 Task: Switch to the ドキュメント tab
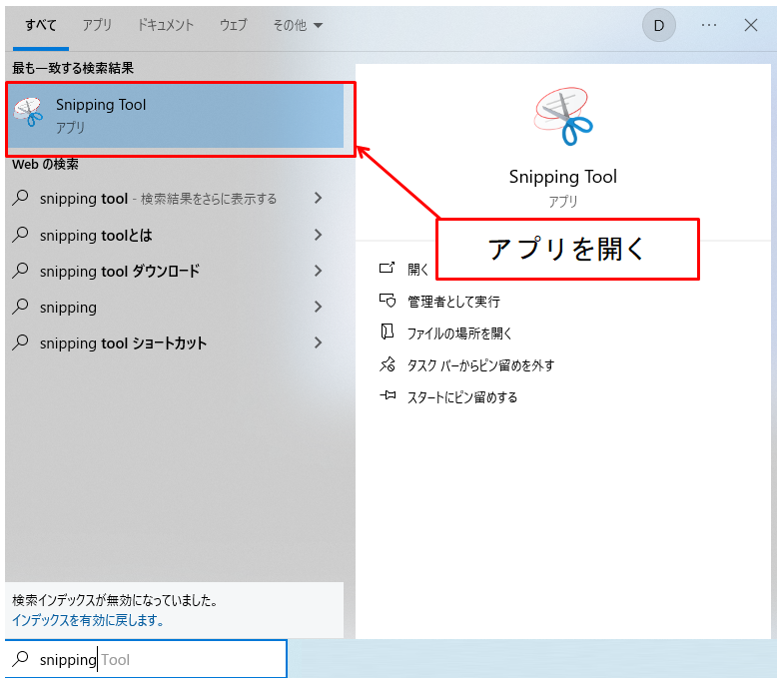166,25
